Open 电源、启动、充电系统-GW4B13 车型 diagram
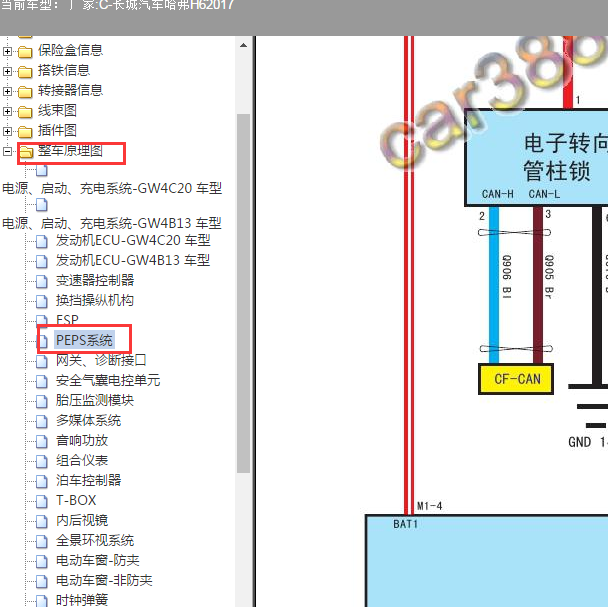 112,223
